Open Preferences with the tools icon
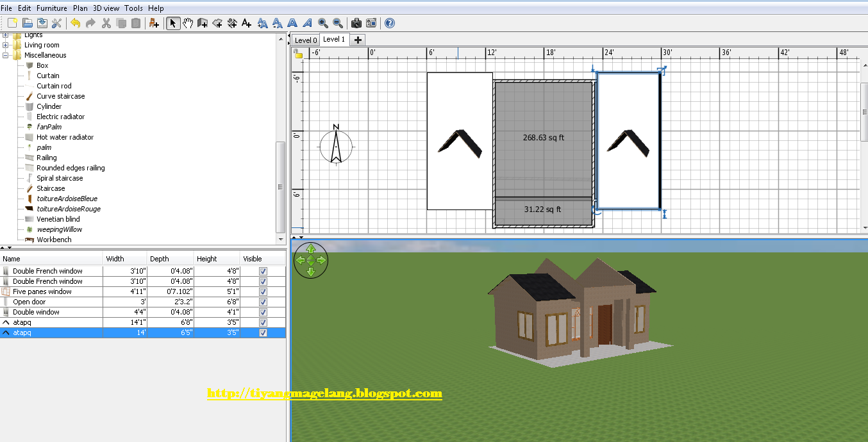Screen dimensions: 868x442 56,23
